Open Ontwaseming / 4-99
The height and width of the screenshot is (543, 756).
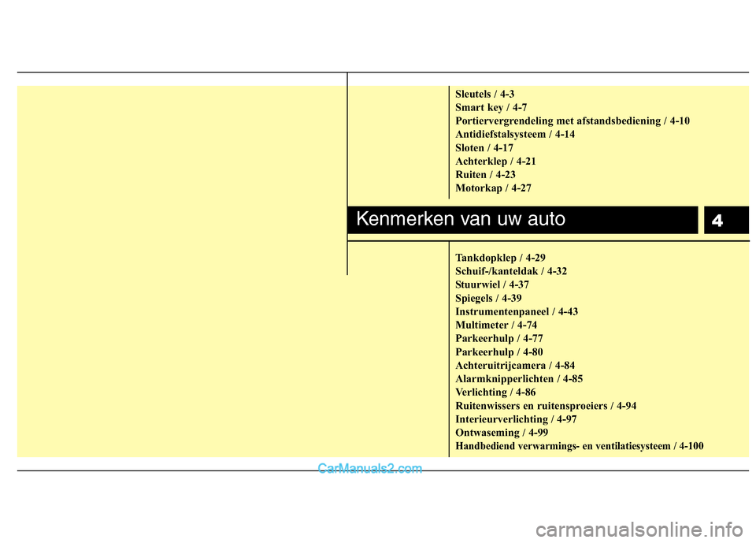click(502, 433)
